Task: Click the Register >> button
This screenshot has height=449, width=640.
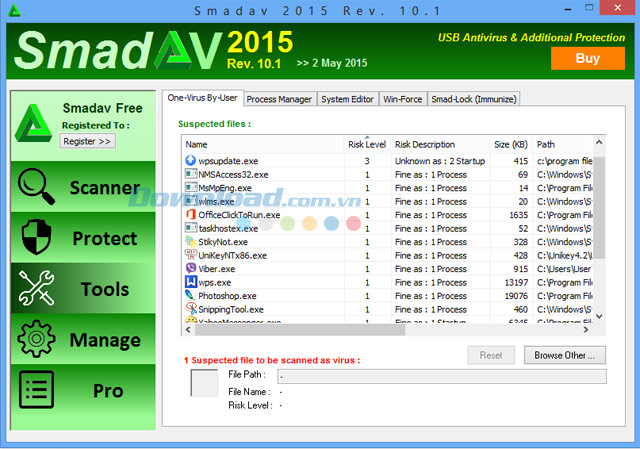Action: point(87,141)
